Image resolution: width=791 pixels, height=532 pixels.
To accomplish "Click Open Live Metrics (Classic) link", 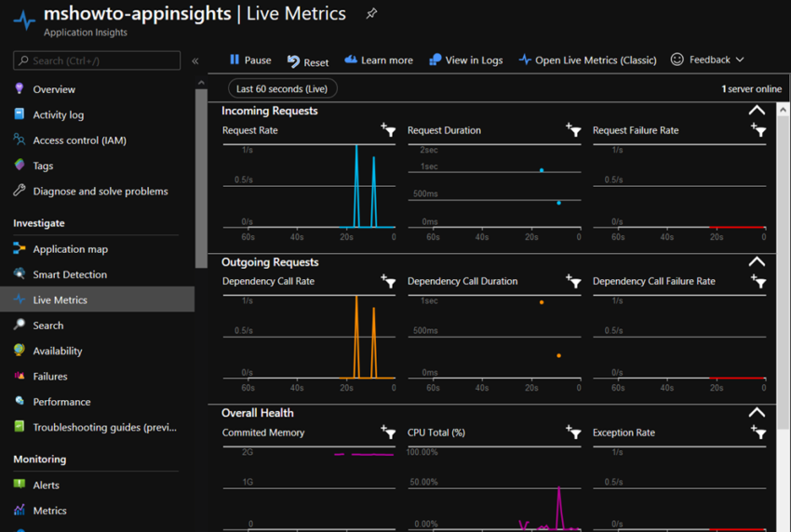I will 587,60.
